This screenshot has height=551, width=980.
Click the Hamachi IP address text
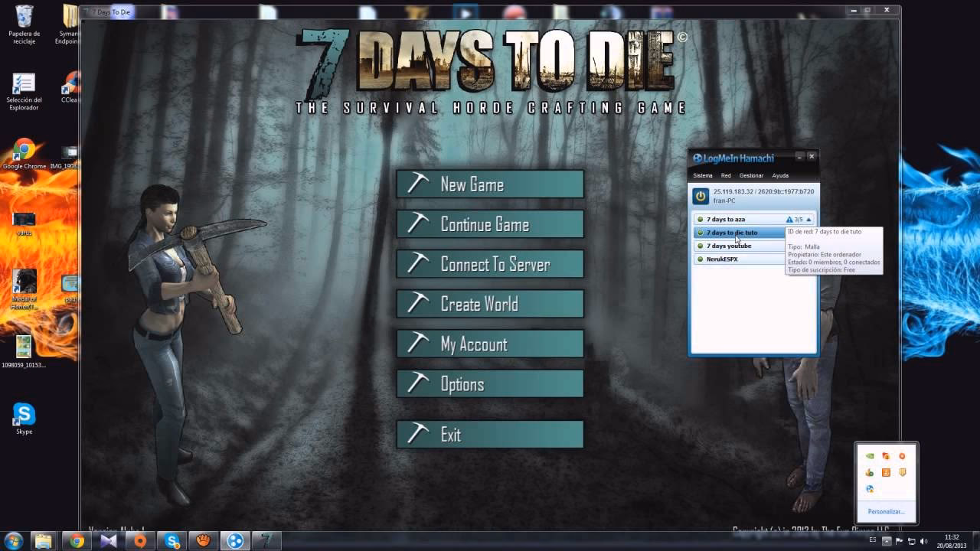[763, 192]
